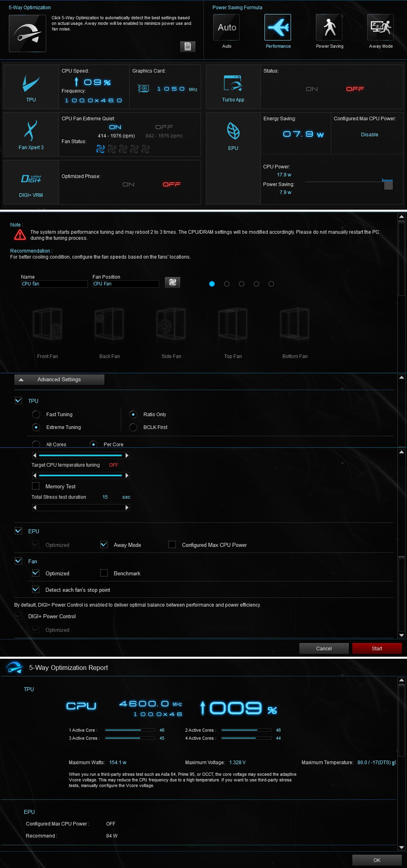Select the BCLK First radio option
The image size is (407, 868).
[133, 427]
